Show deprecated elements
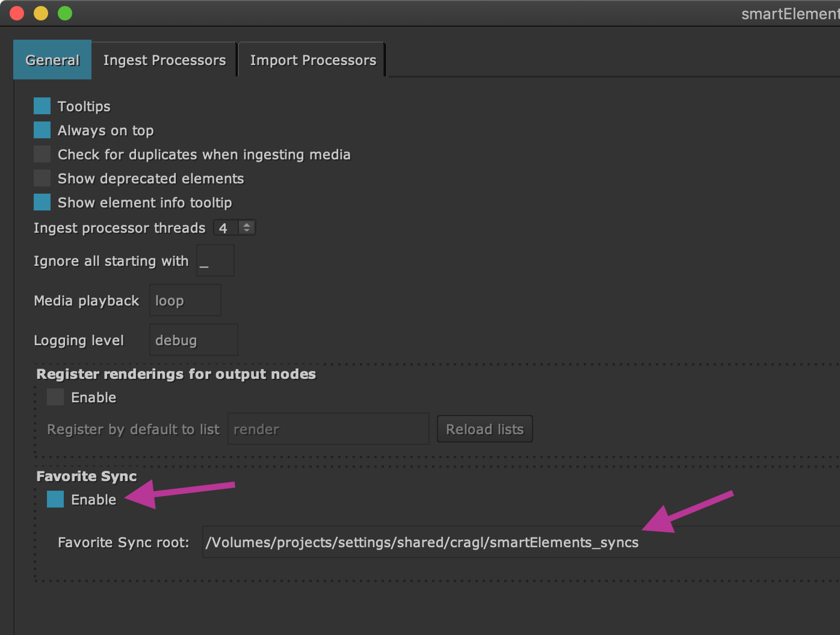This screenshot has width=840, height=635. (x=42, y=177)
